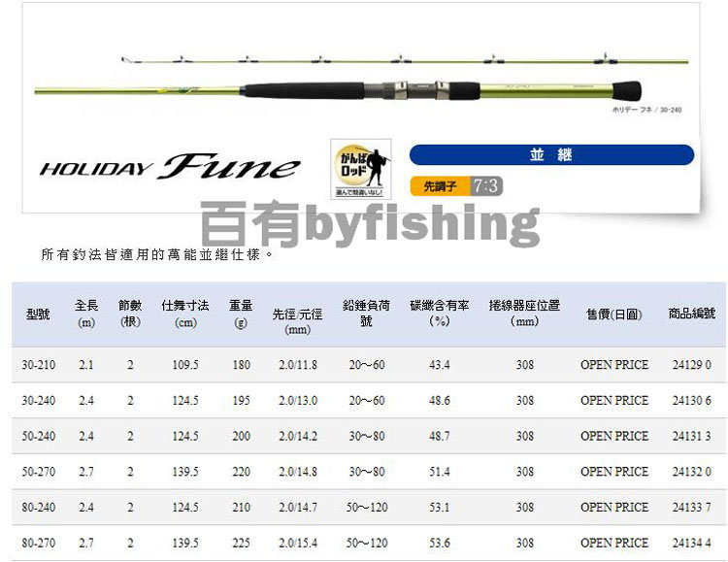Click the 捲線器座位置 (mm) column header
The image size is (728, 562).
tap(524, 314)
